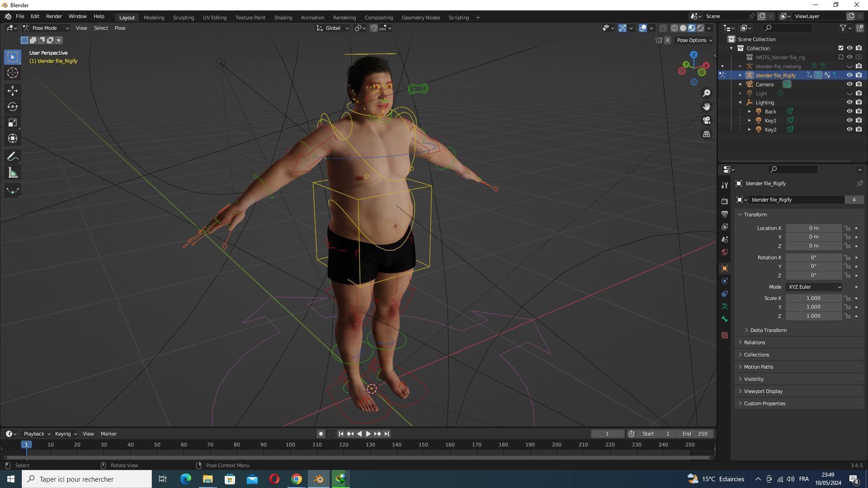Switch to Geometry Nodes workspace tab

[420, 18]
